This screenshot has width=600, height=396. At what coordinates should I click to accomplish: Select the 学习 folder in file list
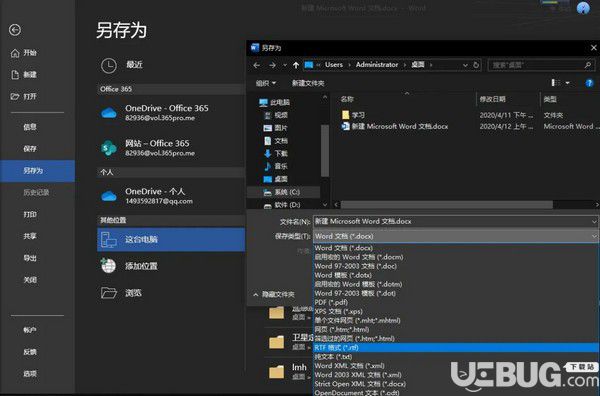353,115
